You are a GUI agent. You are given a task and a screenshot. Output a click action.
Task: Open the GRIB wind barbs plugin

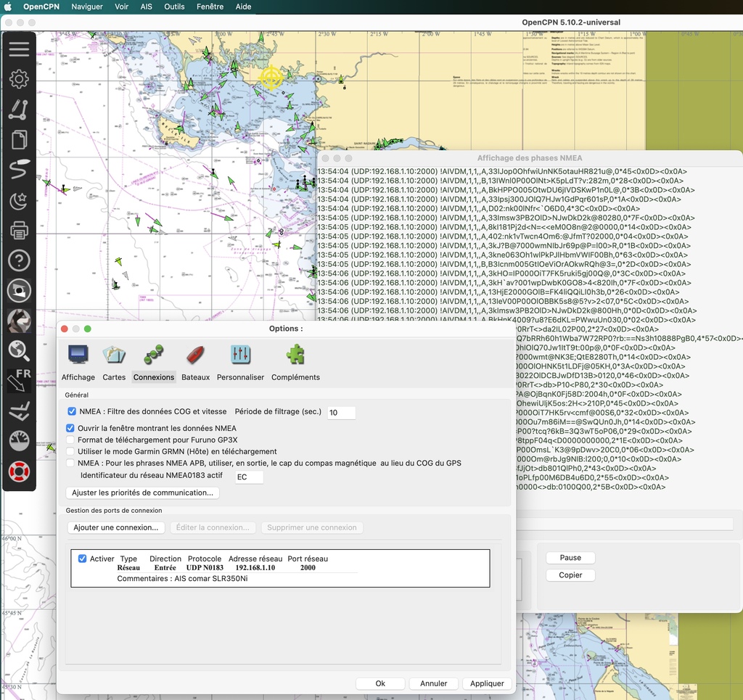19,411
